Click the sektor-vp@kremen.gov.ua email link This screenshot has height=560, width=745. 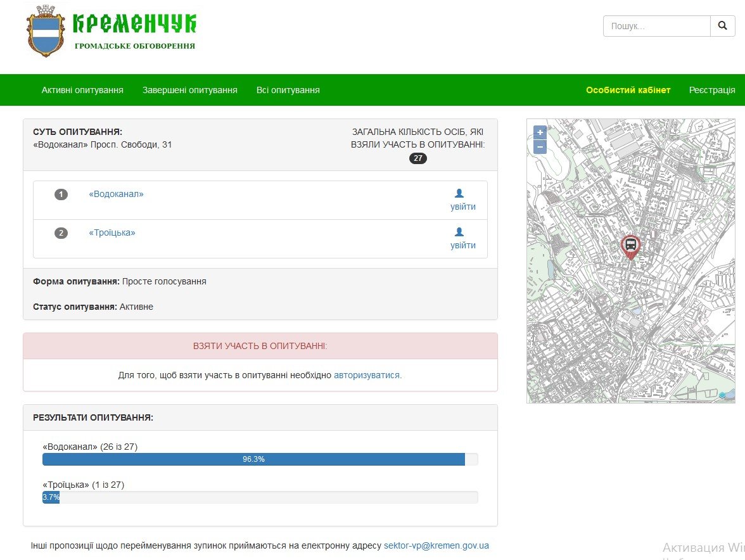pos(436,545)
